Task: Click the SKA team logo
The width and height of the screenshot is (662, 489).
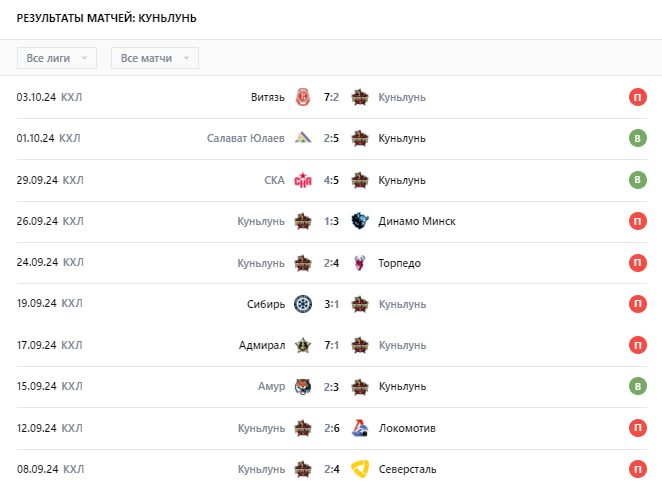Action: (x=303, y=180)
